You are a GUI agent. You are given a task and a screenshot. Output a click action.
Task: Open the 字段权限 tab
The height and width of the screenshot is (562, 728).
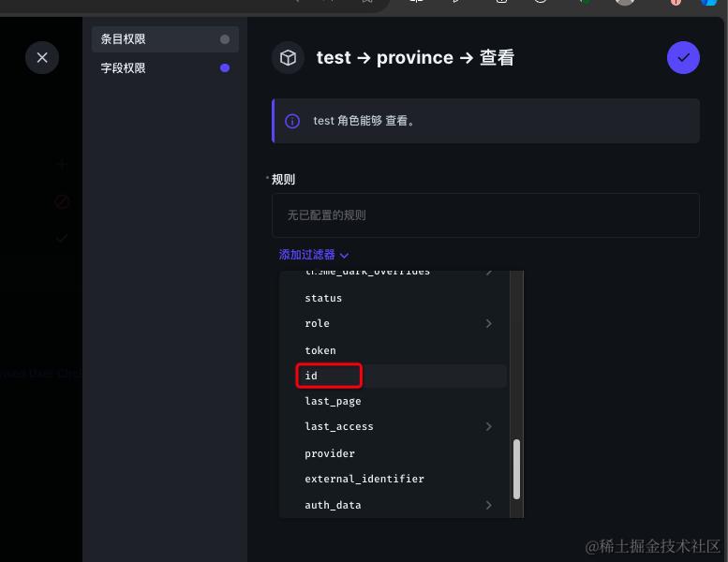coord(165,68)
